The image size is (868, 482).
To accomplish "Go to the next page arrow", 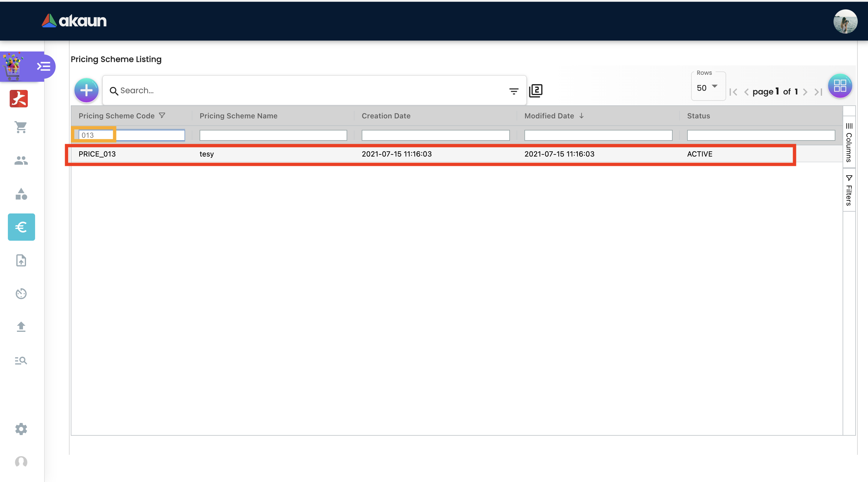I will point(805,92).
